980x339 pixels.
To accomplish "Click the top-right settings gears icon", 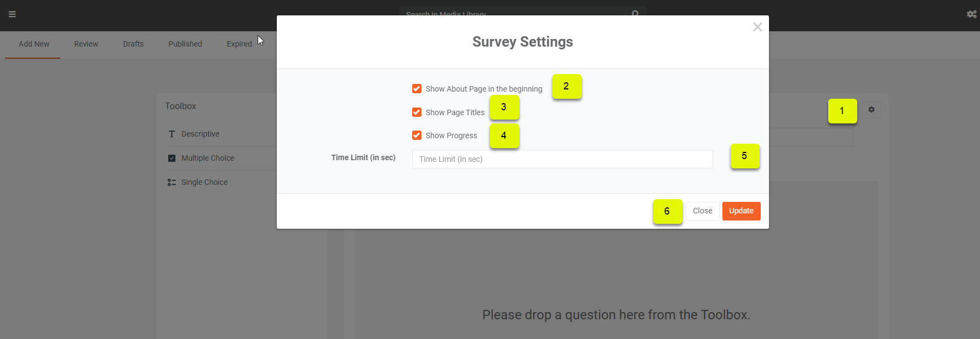I will coord(972,14).
